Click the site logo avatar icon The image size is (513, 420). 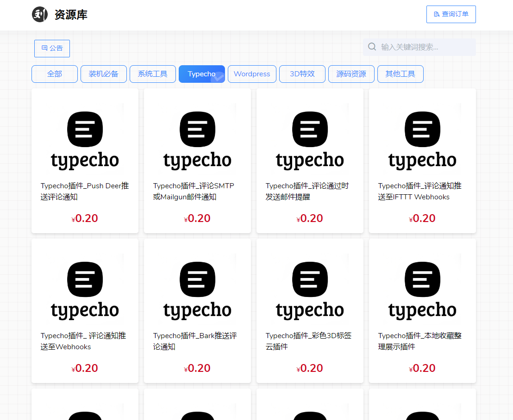[40, 15]
